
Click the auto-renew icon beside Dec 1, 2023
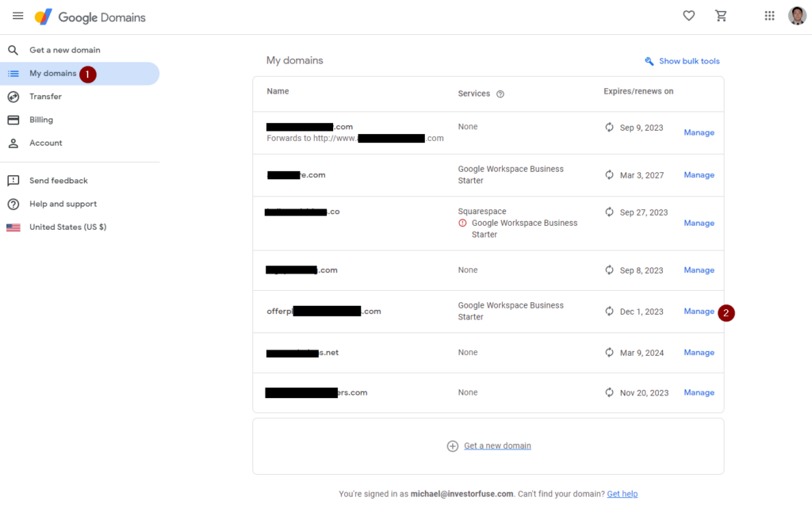coord(610,312)
